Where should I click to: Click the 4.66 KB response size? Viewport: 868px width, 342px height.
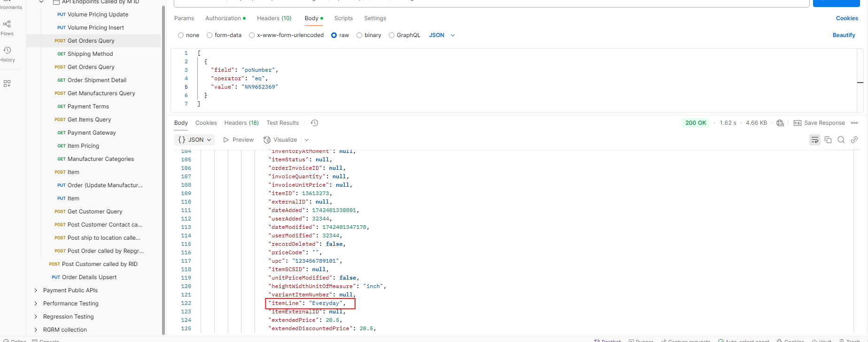tap(756, 123)
